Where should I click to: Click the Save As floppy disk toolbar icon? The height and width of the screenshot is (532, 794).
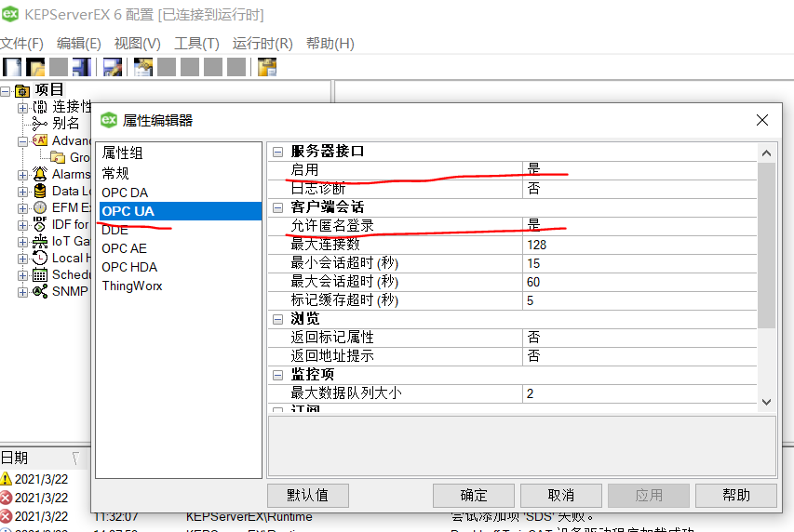[x=82, y=67]
